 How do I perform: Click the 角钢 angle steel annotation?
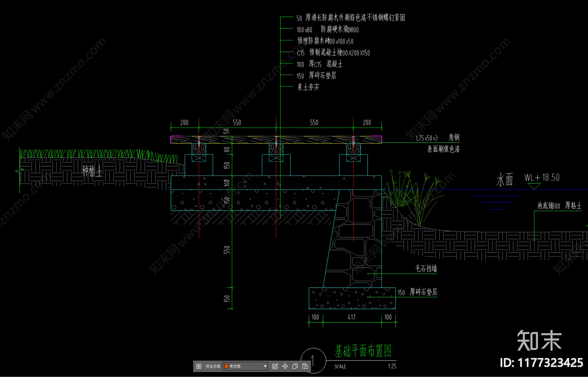(454, 137)
